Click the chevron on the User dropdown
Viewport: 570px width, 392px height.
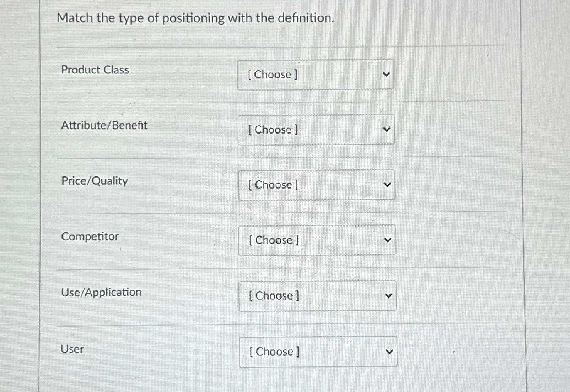(x=390, y=352)
